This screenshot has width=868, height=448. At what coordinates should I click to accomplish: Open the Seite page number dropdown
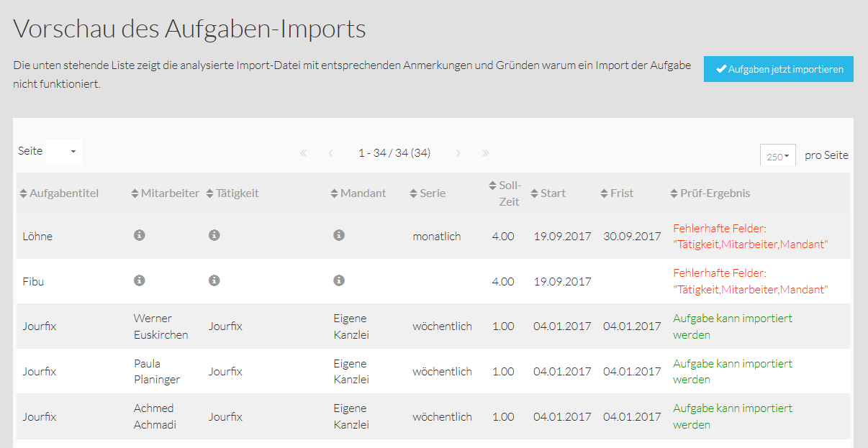click(x=64, y=152)
